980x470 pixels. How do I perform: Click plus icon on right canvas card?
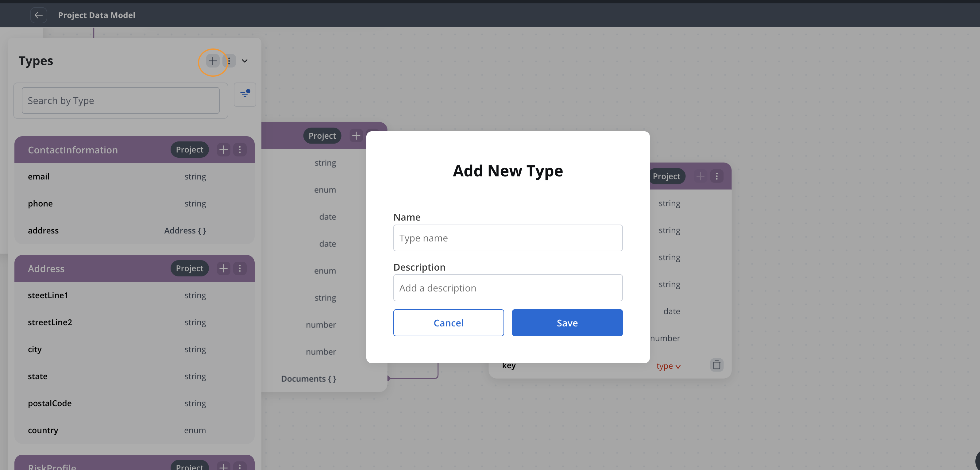tap(700, 176)
